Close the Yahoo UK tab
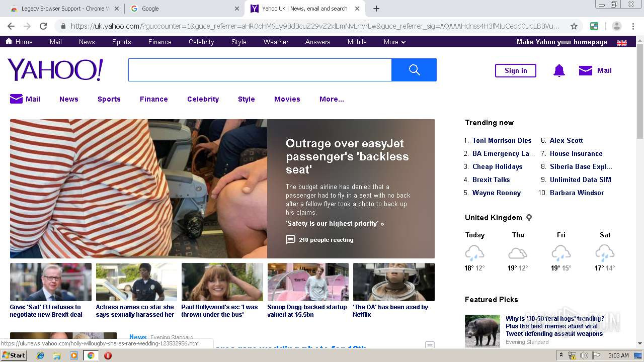 click(x=357, y=9)
